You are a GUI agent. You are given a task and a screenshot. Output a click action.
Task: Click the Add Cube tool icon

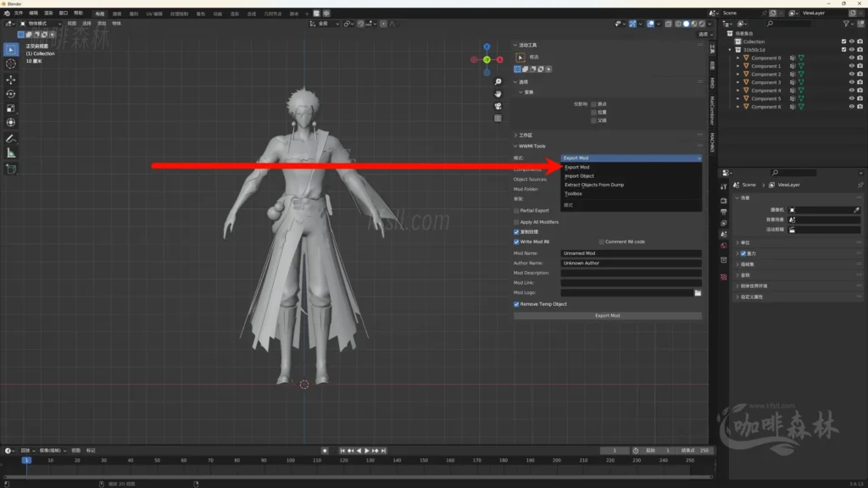11,169
